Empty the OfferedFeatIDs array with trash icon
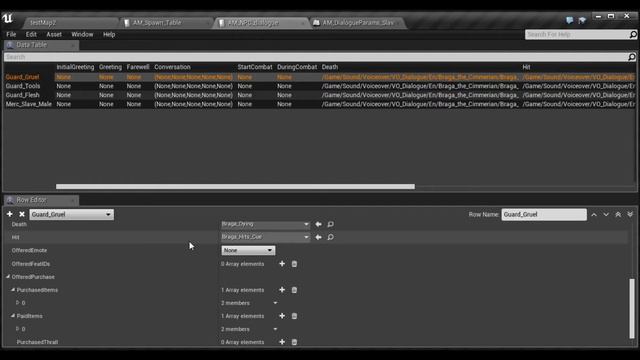 pyautogui.click(x=294, y=264)
